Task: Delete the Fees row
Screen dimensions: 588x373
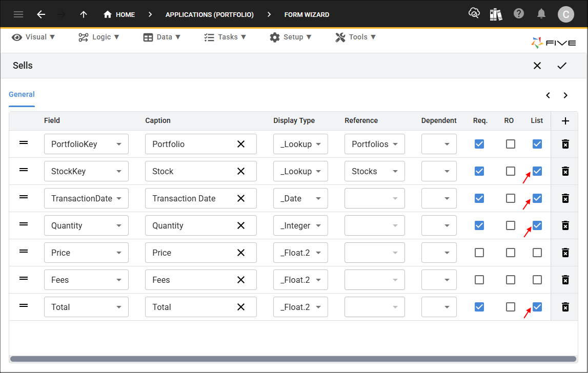Action: tap(565, 280)
